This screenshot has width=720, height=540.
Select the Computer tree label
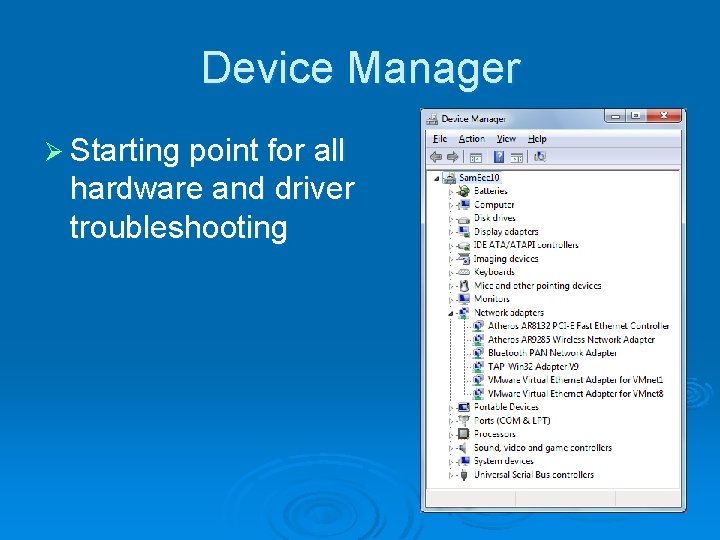point(494,205)
